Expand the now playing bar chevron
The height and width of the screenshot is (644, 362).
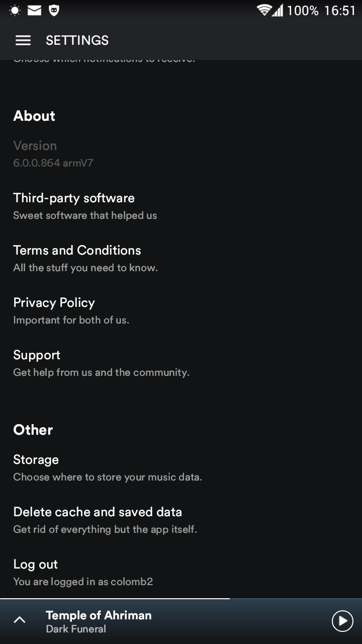point(20,620)
